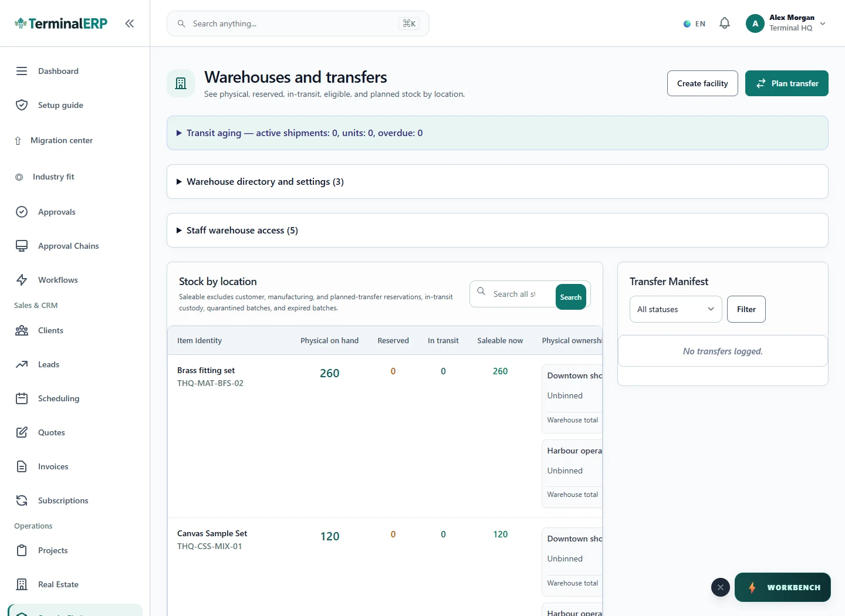Image resolution: width=845 pixels, height=616 pixels.
Task: Collapse sidebar with double chevron icon
Action: pos(130,23)
